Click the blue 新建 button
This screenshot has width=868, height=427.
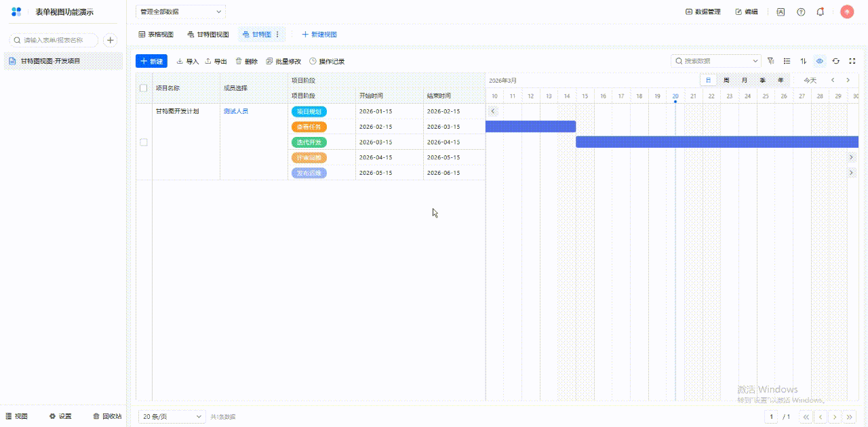click(x=151, y=61)
